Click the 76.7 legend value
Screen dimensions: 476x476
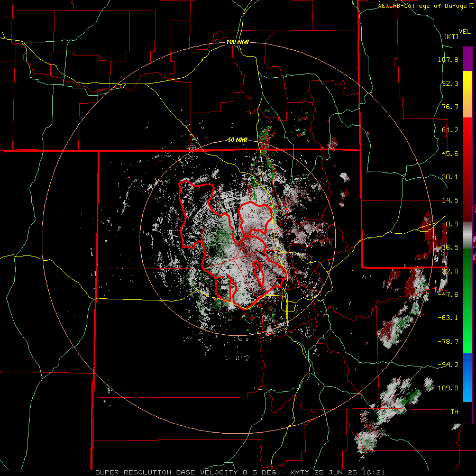click(450, 106)
